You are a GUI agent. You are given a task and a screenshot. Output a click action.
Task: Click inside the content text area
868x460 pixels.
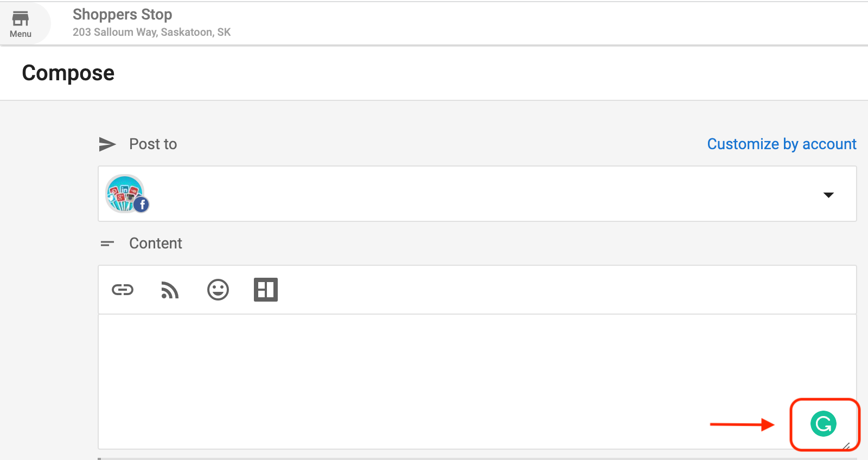pyautogui.click(x=477, y=381)
